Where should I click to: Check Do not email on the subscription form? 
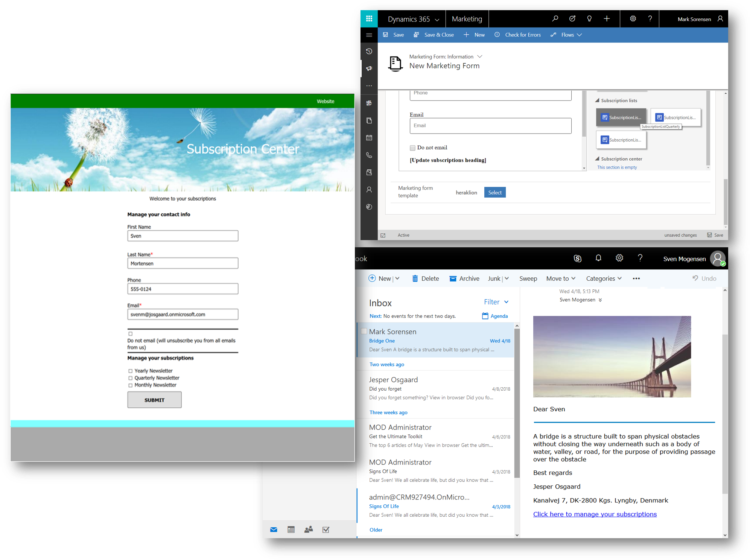[x=130, y=333]
